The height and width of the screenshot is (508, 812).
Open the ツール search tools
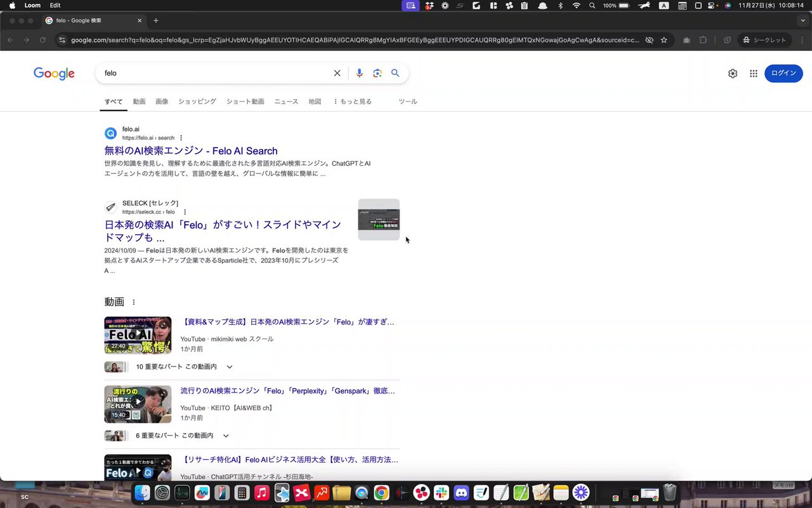click(408, 102)
